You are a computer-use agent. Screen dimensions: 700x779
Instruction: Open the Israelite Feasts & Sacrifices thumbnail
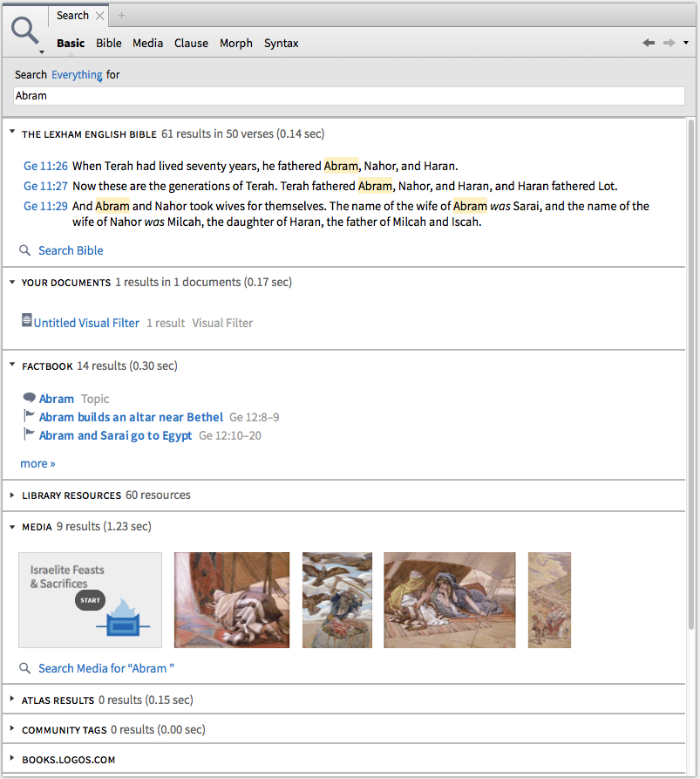click(90, 600)
